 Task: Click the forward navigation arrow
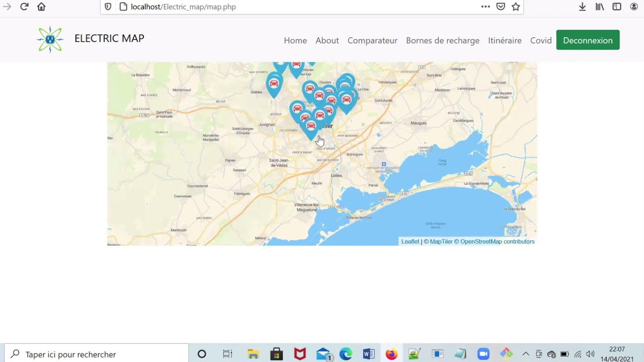(x=7, y=7)
